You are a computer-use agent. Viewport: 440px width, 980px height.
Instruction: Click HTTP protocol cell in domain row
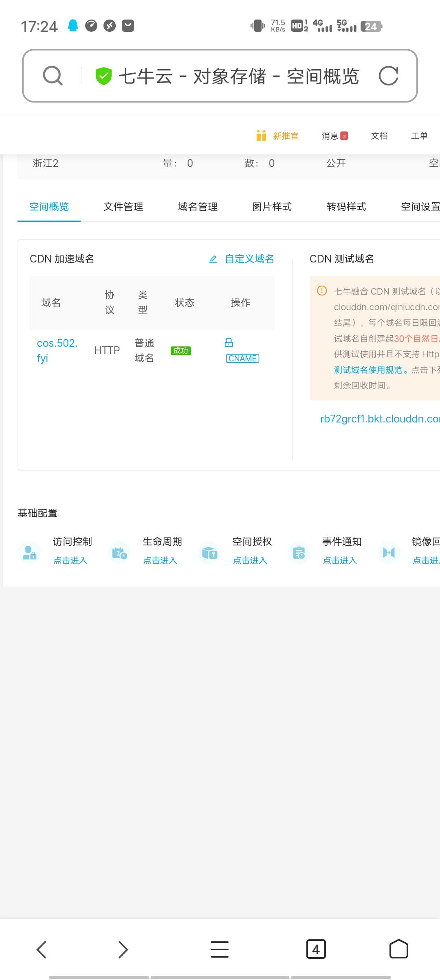[107, 350]
